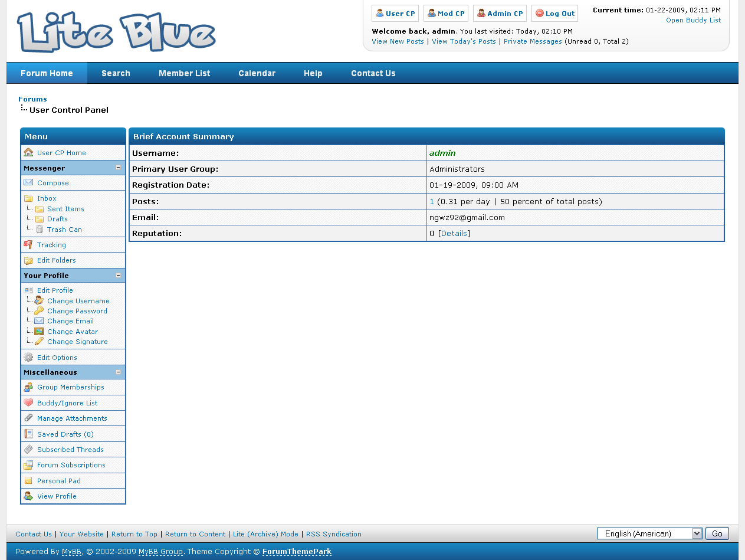
Task: Click the Trash Can icon in Messenger
Action: tap(40, 230)
